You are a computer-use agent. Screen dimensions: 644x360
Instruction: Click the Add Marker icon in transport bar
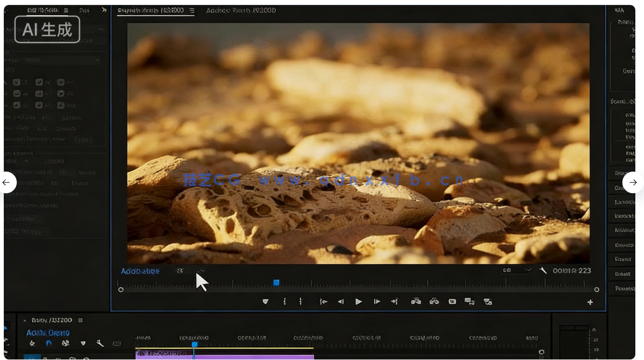[265, 302]
